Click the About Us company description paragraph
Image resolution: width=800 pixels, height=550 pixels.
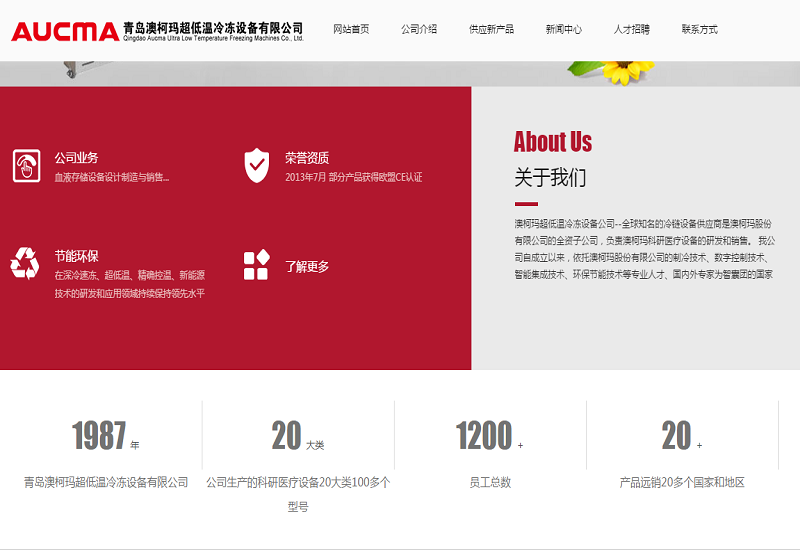(644, 249)
